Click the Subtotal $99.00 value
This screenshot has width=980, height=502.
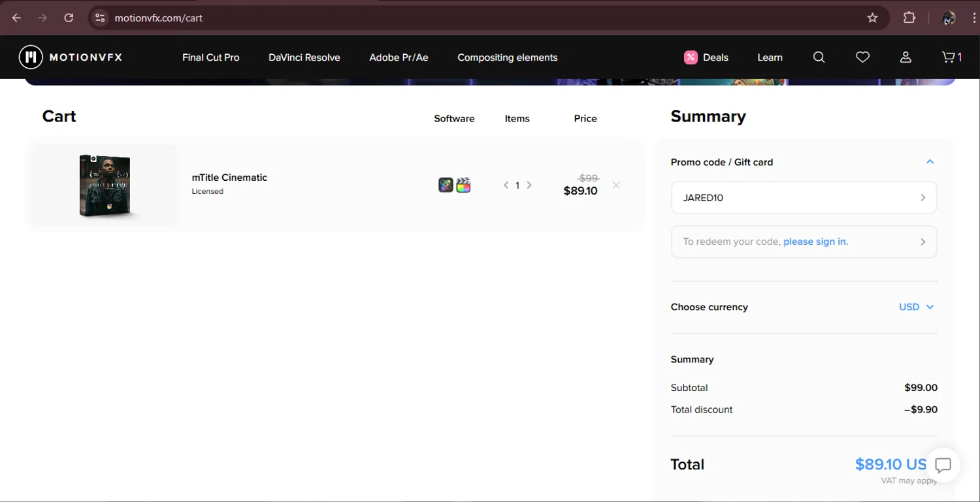[x=921, y=388]
